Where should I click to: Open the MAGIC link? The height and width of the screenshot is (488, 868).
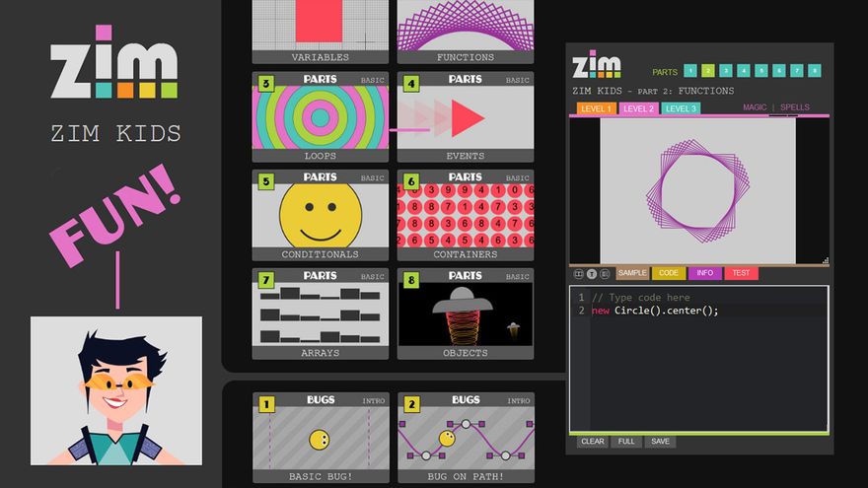click(x=755, y=107)
